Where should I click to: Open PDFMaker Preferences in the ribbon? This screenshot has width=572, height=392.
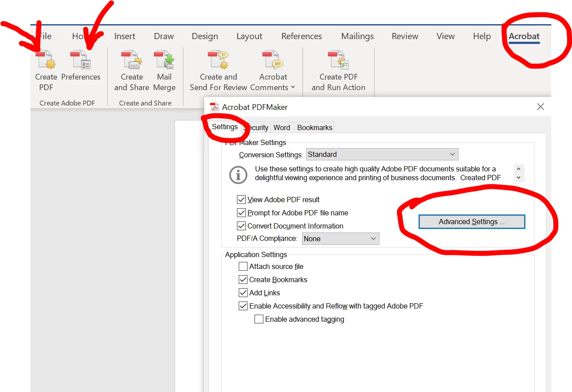[x=81, y=66]
